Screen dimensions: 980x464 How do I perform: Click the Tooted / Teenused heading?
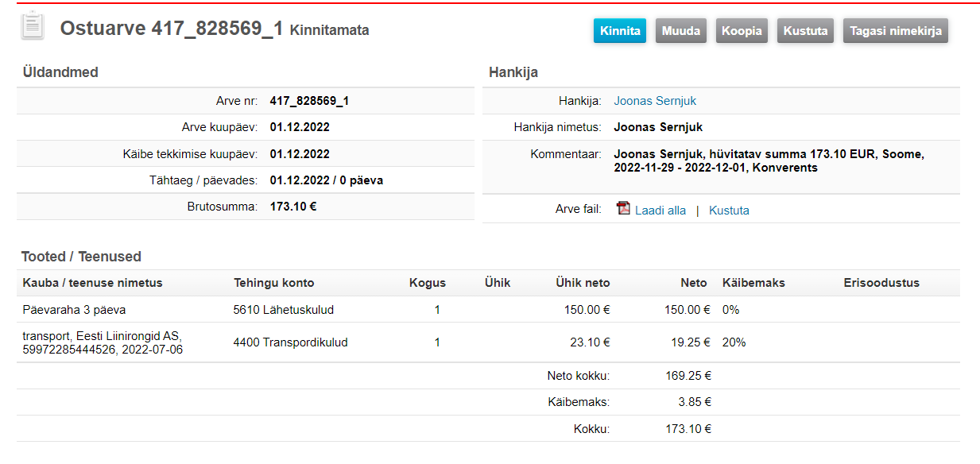pyautogui.click(x=81, y=257)
